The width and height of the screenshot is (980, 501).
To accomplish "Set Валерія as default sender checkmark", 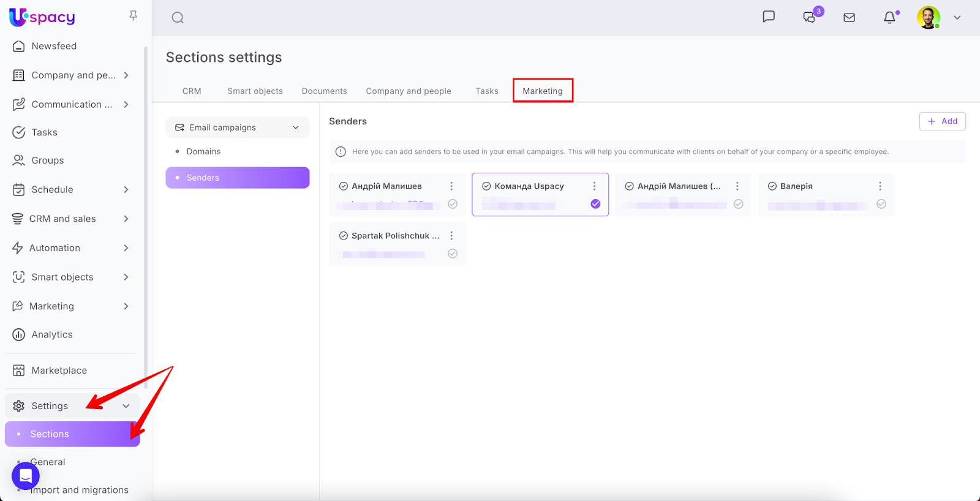I will 881,204.
